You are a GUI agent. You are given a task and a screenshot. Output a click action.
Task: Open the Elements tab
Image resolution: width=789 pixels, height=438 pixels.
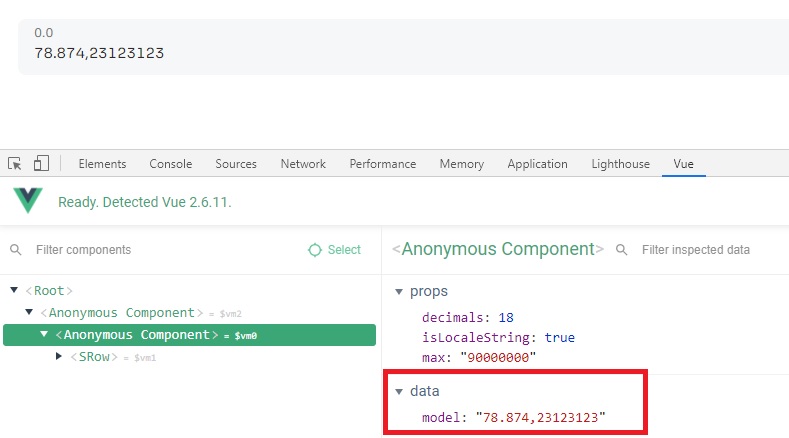[102, 164]
